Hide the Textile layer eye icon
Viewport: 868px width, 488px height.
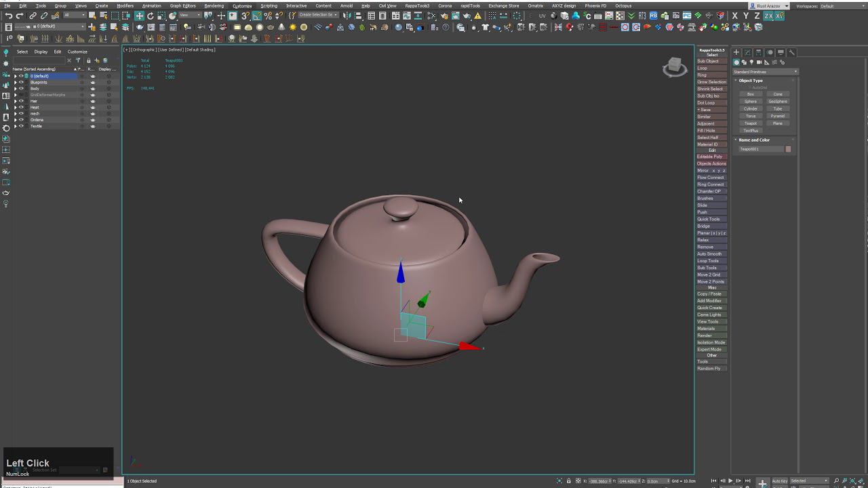[21, 126]
